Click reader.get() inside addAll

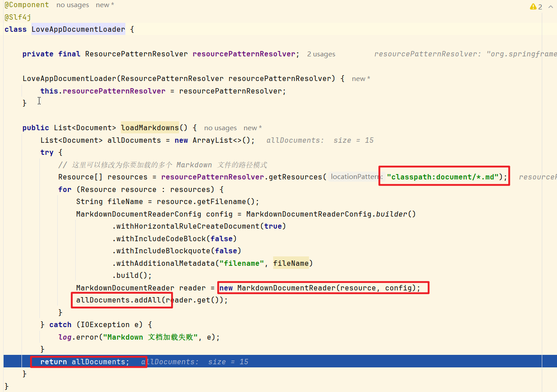(x=193, y=300)
